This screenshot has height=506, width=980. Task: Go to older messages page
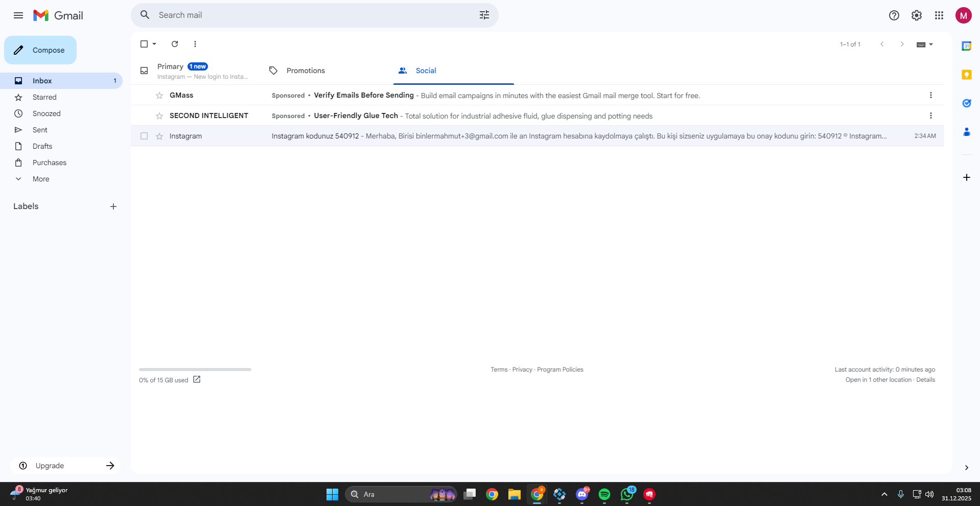pyautogui.click(x=902, y=44)
